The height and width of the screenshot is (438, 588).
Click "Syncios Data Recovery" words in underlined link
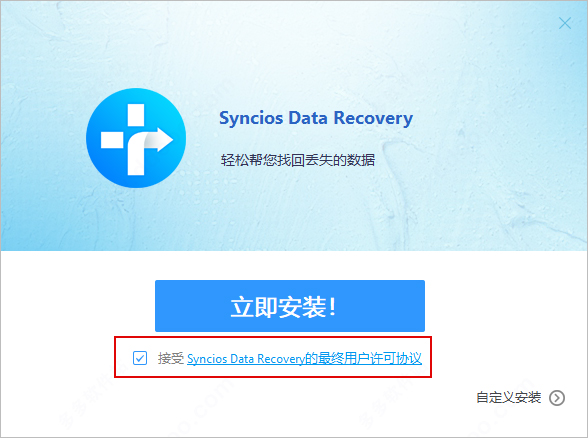point(246,359)
